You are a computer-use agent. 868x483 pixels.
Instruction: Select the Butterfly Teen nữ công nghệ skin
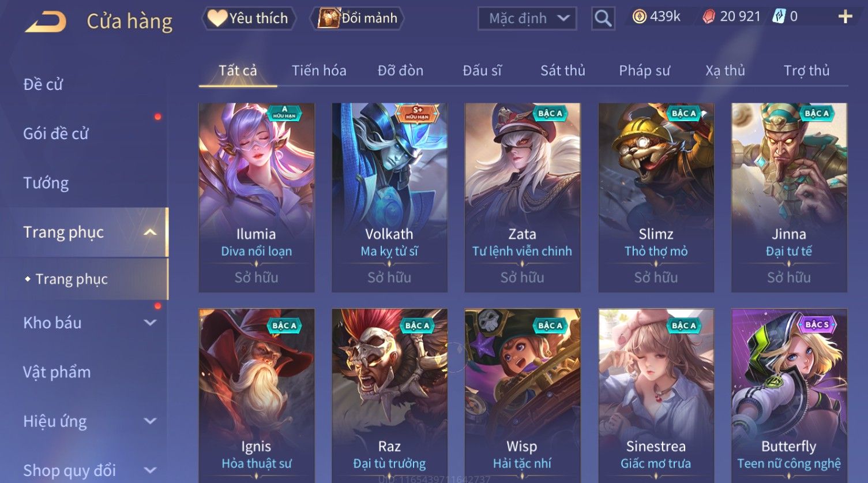[x=789, y=396]
